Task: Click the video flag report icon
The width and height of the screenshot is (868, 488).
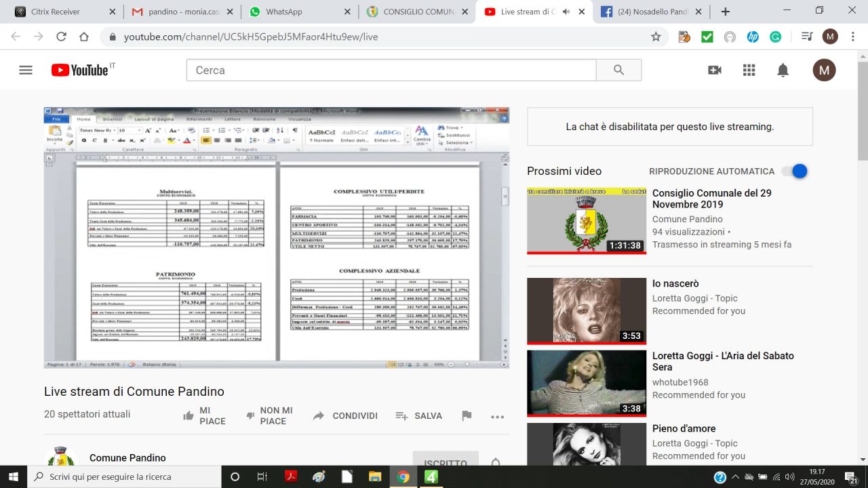Action: pyautogui.click(x=467, y=415)
